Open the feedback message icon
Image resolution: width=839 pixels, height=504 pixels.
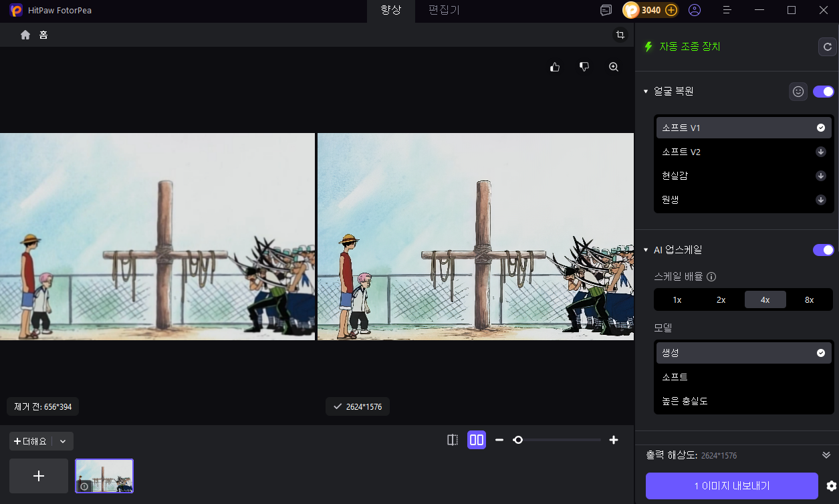pyautogui.click(x=606, y=10)
